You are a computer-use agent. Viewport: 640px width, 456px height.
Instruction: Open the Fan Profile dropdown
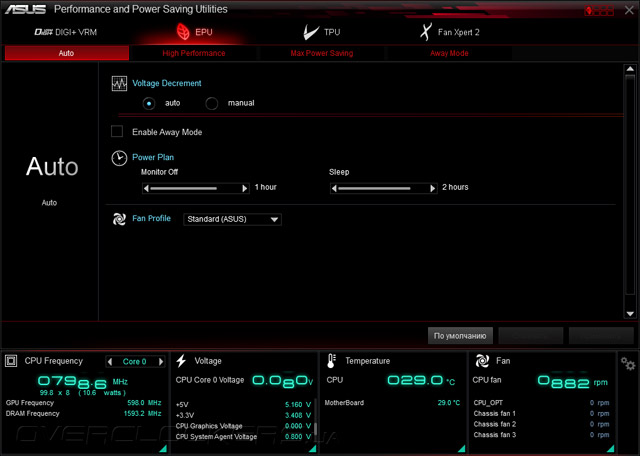[x=232, y=219]
